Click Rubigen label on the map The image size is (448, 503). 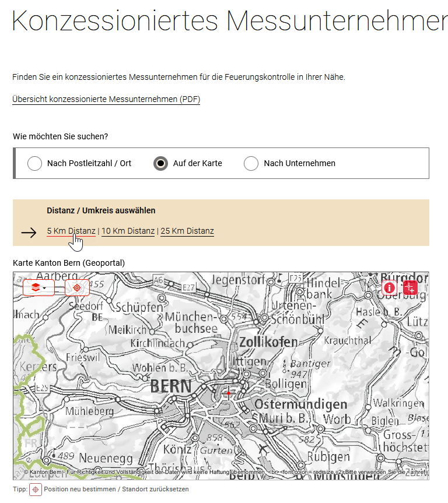coord(328,456)
